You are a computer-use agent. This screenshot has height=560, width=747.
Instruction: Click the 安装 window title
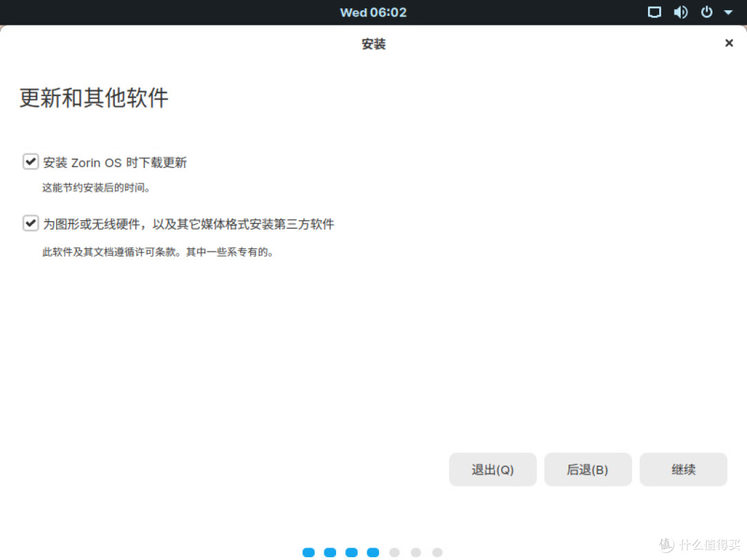pos(373,44)
